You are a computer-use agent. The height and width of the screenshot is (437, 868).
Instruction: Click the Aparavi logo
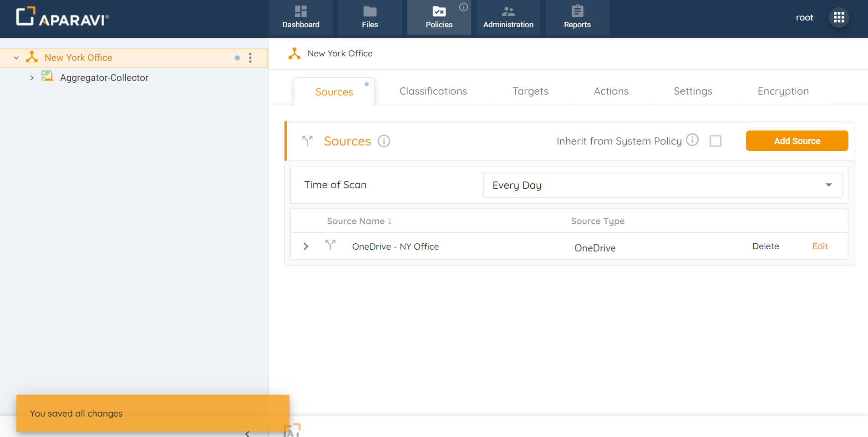point(62,17)
